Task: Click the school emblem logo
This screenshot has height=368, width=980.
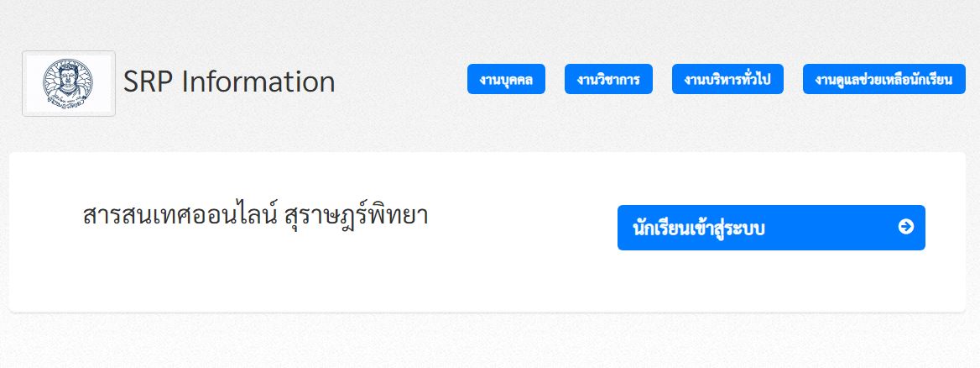Action: pyautogui.click(x=69, y=83)
